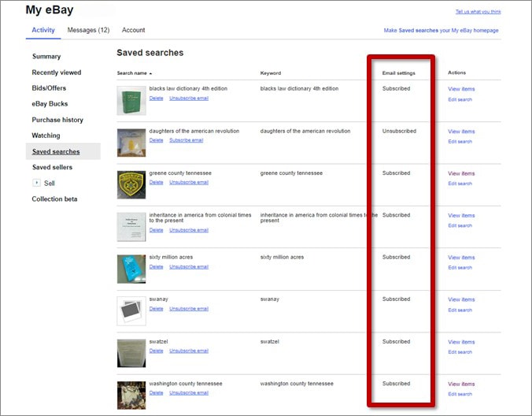
Task: Go to Summary in sidebar
Action: coord(46,57)
